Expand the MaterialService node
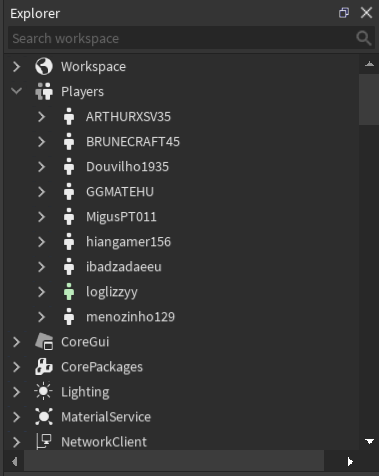 [x=16, y=417]
